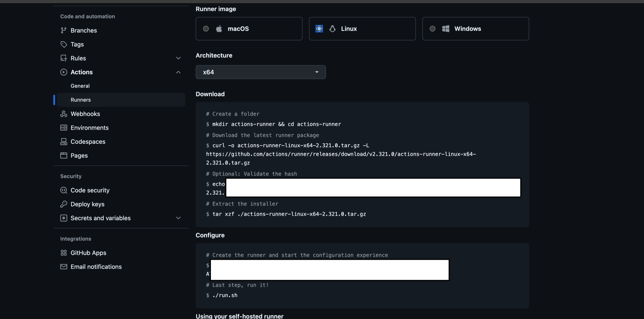
Task: Click the Deploy keys key icon
Action: coord(63,204)
